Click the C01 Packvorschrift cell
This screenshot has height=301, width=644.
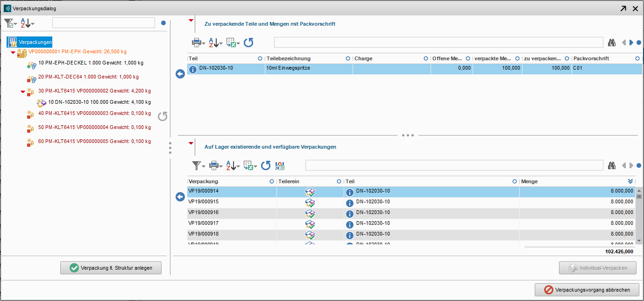pos(606,69)
